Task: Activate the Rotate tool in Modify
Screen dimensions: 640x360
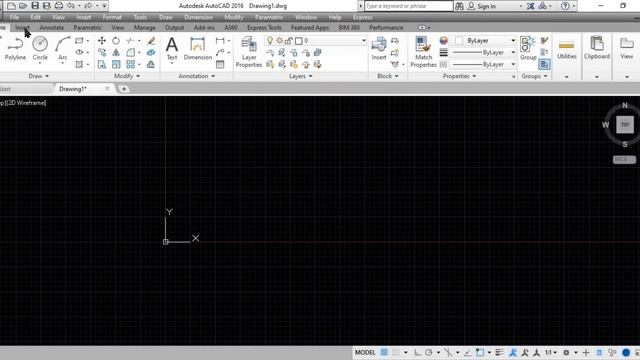Action: pyautogui.click(x=116, y=41)
